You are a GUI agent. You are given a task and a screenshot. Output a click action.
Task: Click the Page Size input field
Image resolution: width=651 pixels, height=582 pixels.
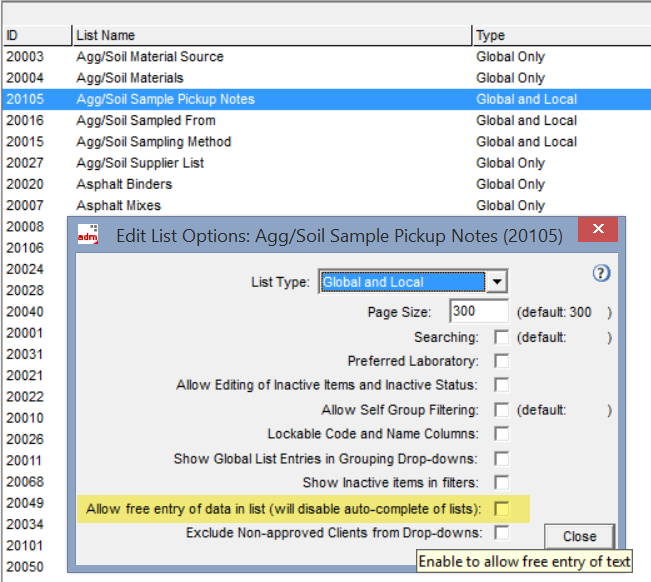click(479, 312)
